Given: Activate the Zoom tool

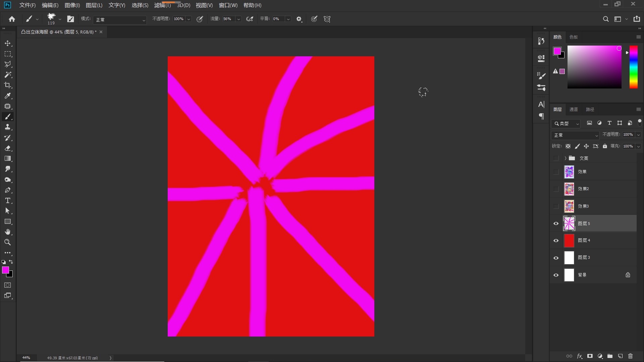Looking at the screenshot, I should pos(8,242).
